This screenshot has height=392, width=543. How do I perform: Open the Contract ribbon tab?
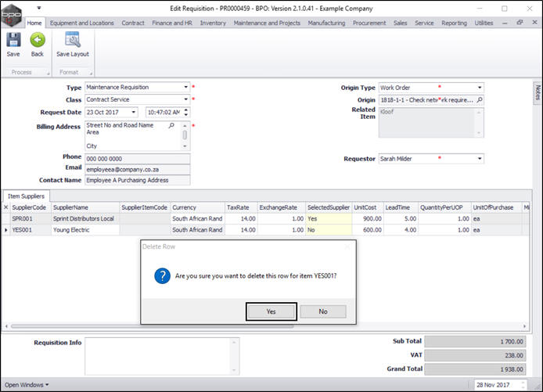[133, 23]
